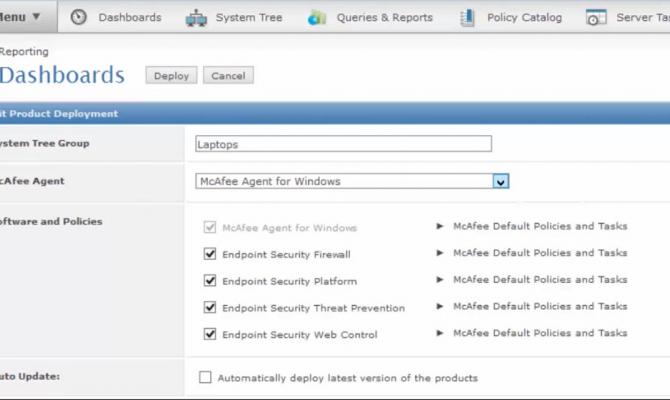
Task: Expand policies arrow for Endpoint Security Firewall
Action: click(440, 253)
